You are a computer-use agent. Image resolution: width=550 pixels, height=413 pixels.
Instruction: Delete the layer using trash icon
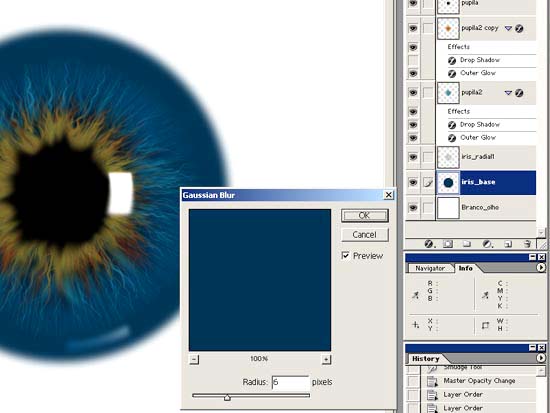click(x=527, y=244)
